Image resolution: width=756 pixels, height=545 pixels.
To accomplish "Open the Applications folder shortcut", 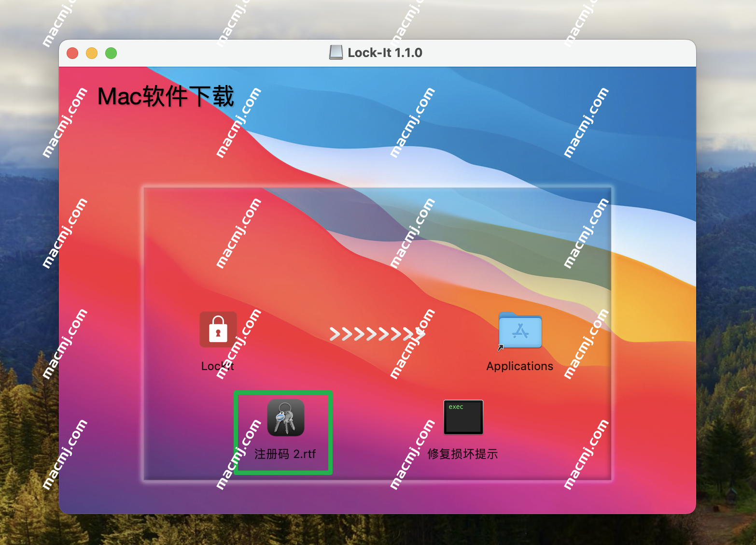I will coord(520,331).
